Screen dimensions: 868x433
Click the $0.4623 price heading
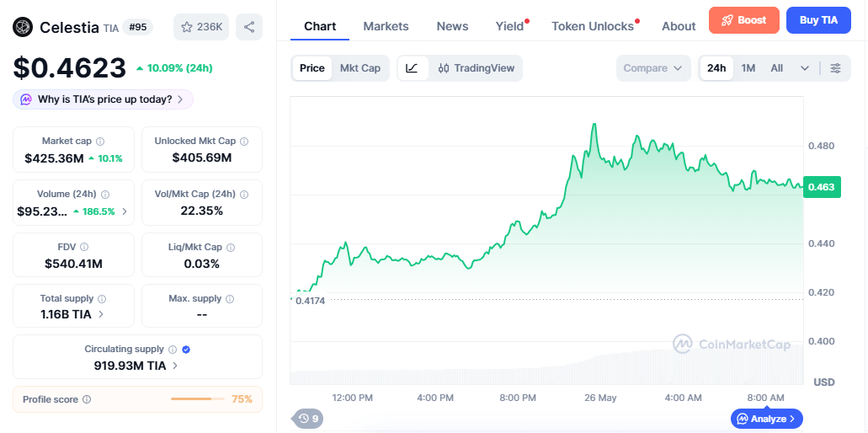(70, 68)
